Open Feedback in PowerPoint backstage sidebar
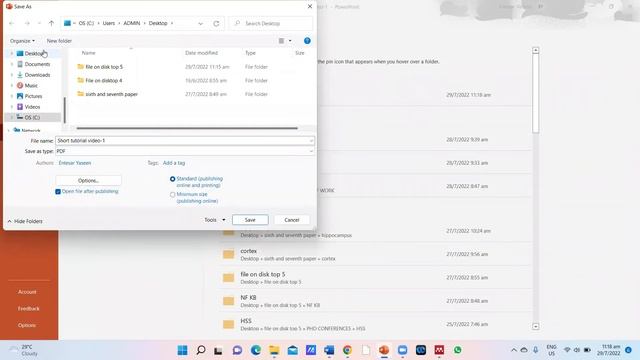This screenshot has width=640, height=360. [x=29, y=309]
